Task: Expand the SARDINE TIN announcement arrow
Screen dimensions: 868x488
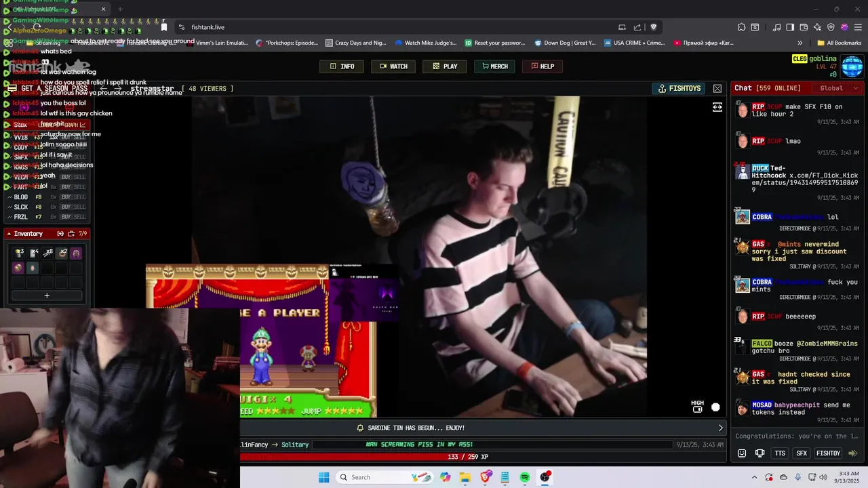Action: coord(720,428)
